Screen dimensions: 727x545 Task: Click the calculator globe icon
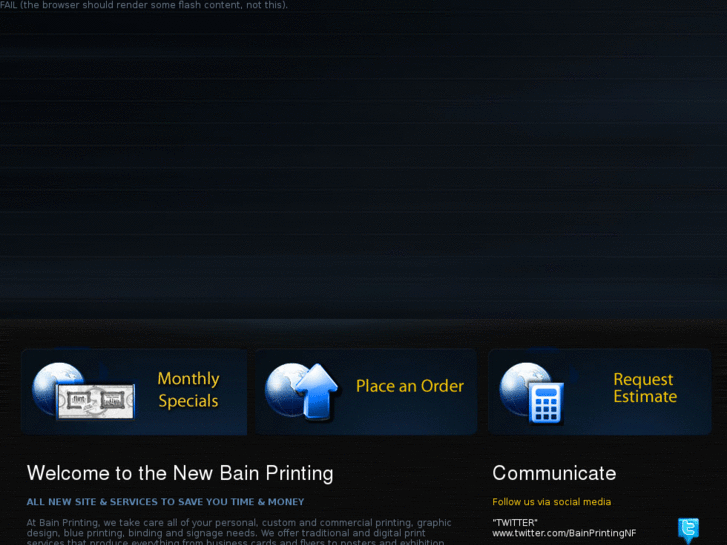click(x=532, y=392)
